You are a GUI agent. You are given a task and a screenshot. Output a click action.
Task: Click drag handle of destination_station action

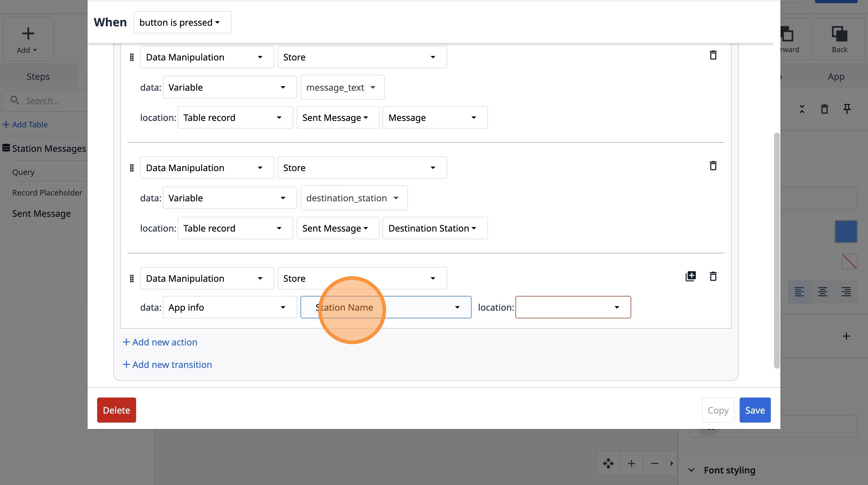tap(132, 168)
